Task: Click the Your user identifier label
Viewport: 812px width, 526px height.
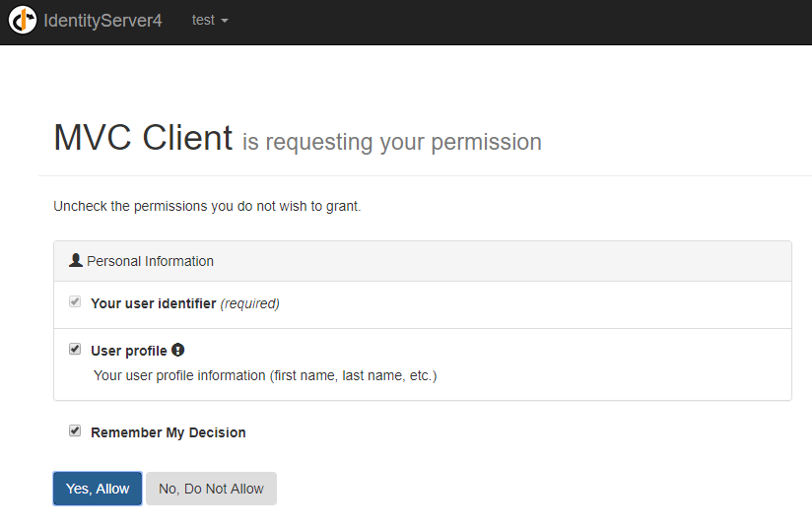Action: (153, 303)
